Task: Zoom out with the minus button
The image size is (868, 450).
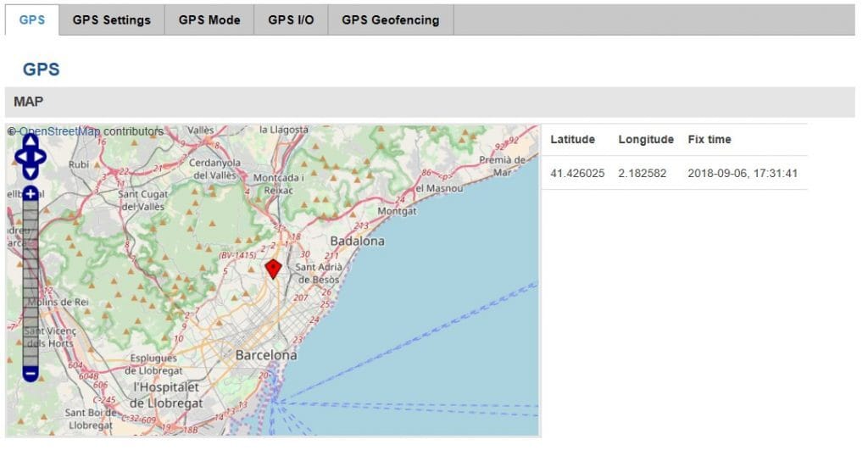Action: click(31, 372)
